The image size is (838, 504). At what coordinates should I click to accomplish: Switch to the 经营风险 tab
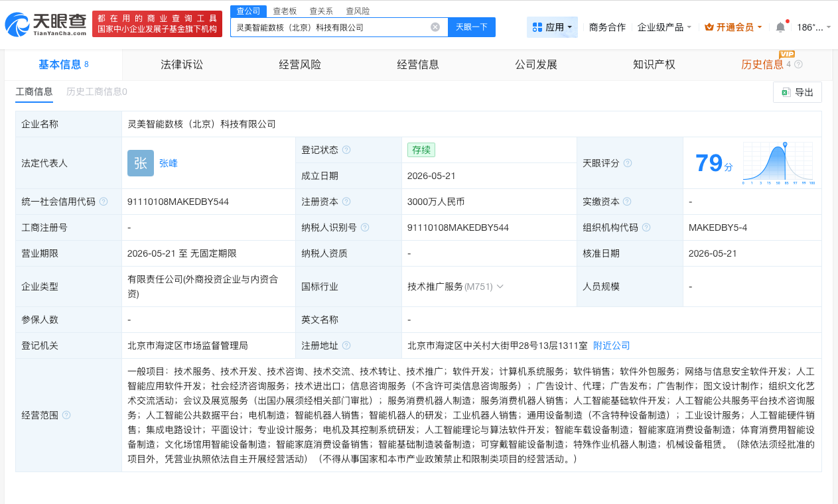pyautogui.click(x=300, y=64)
